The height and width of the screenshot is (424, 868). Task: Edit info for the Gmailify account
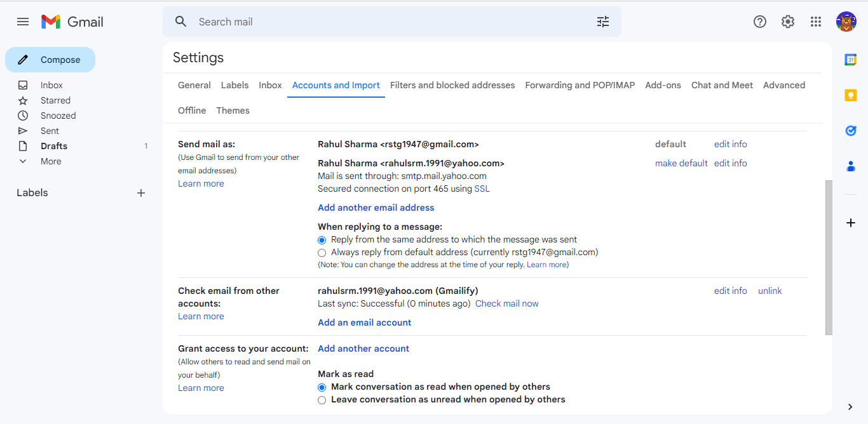(x=731, y=291)
